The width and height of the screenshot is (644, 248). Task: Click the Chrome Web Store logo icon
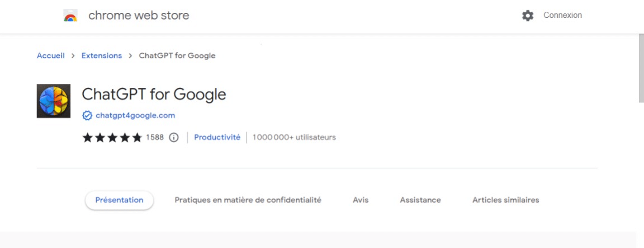(70, 16)
